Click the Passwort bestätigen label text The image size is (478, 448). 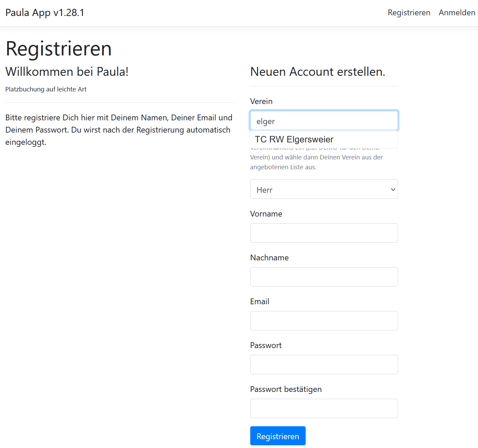click(286, 389)
